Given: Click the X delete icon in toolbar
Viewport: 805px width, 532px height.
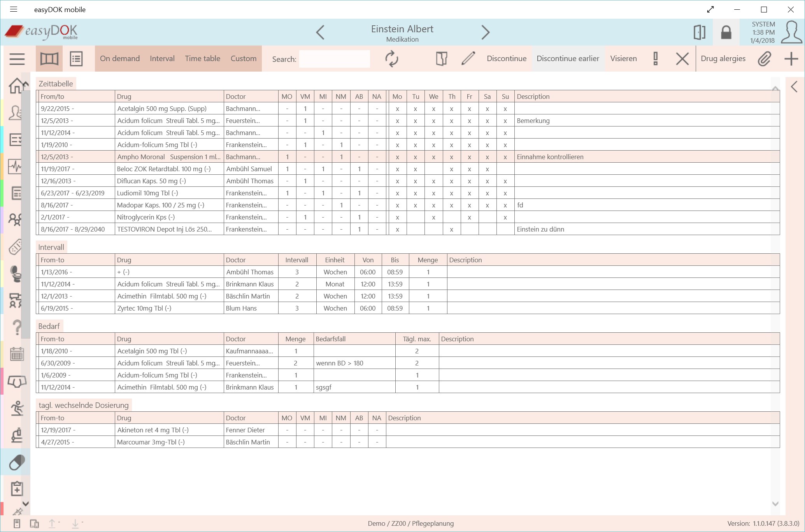Looking at the screenshot, I should click(x=682, y=59).
